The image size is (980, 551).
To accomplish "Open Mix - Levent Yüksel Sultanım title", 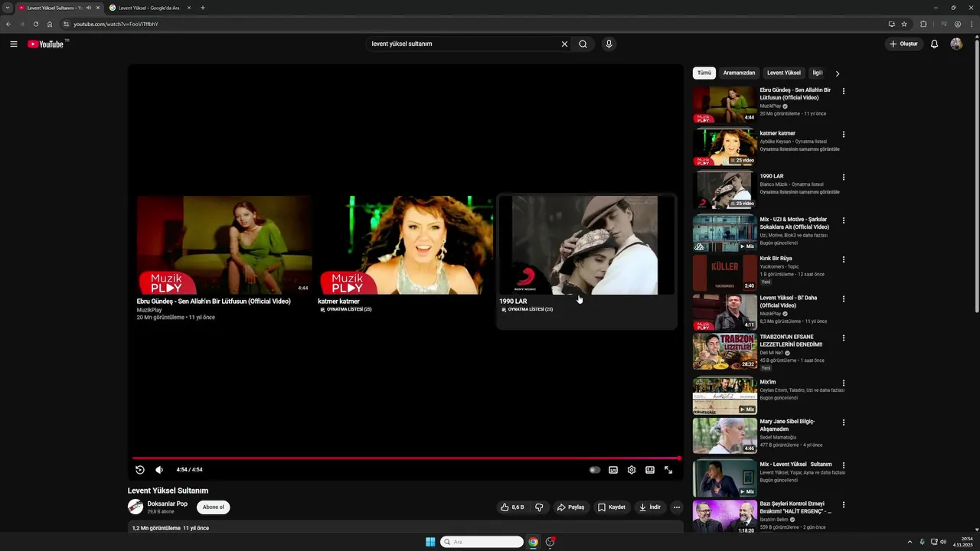I will pos(795,465).
